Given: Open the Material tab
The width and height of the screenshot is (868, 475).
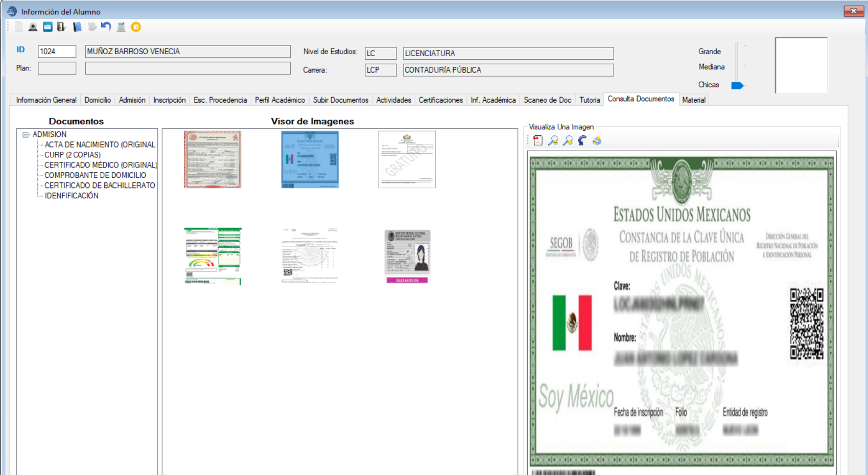Looking at the screenshot, I should click(x=693, y=100).
